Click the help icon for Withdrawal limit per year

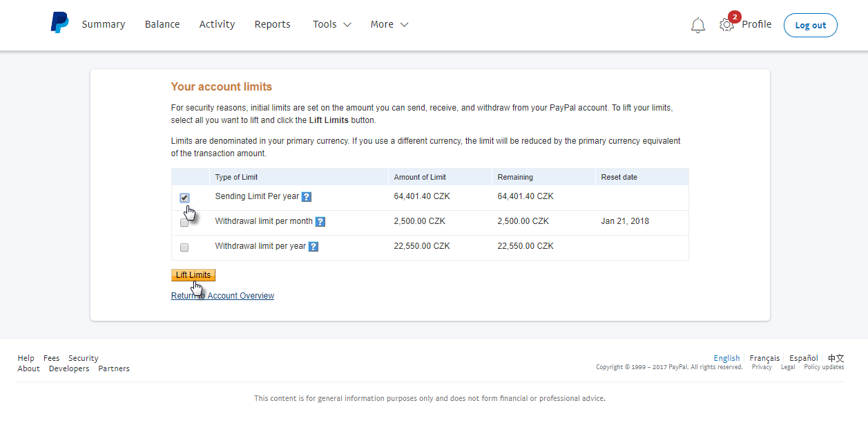click(x=313, y=246)
